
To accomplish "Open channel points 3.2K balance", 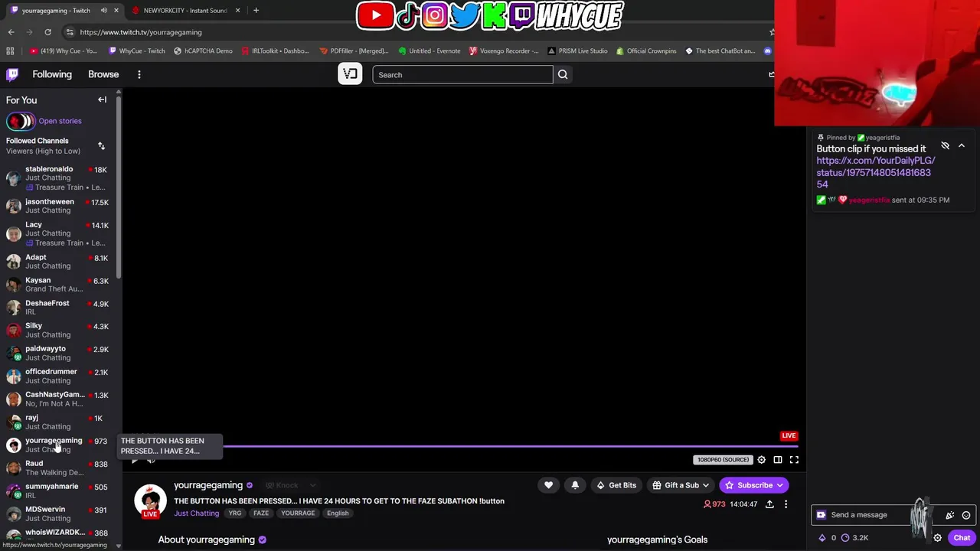I will (x=854, y=538).
